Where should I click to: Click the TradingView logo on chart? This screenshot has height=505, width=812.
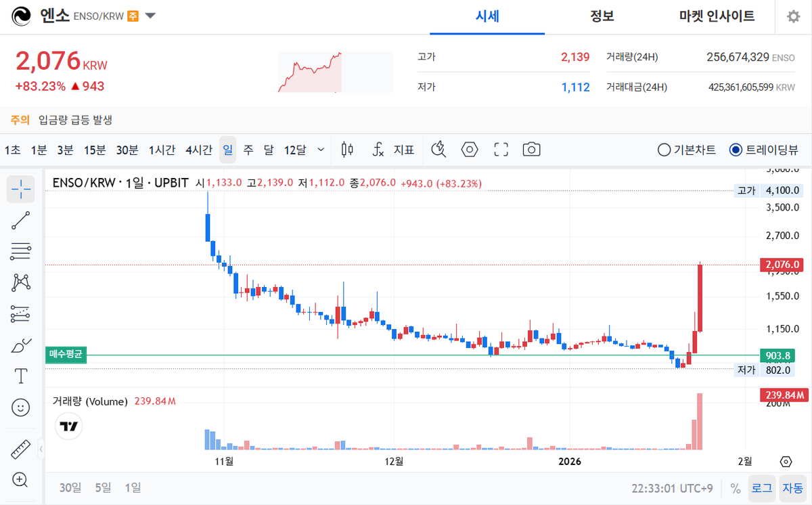click(68, 427)
